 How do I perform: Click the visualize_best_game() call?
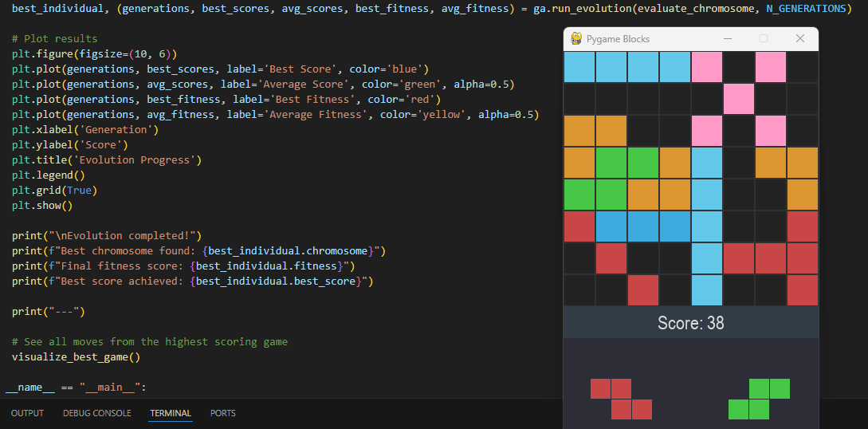(x=76, y=357)
